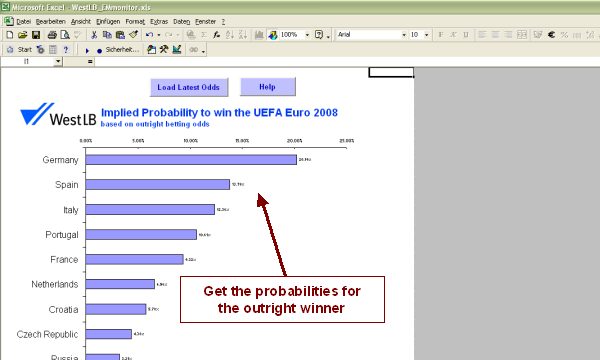Cut selection with scissors icon
Image resolution: width=600 pixels, height=360 pixels.
coord(94,35)
